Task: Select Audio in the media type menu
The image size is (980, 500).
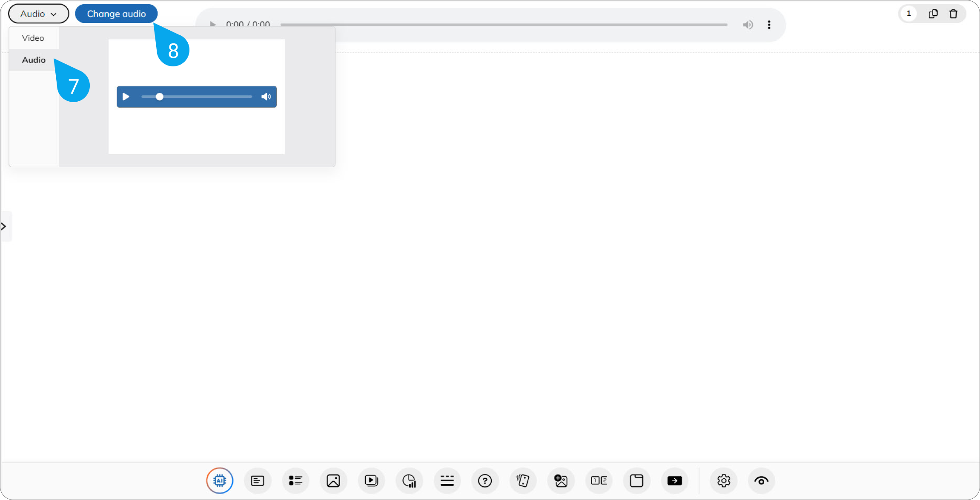Action: (x=34, y=60)
